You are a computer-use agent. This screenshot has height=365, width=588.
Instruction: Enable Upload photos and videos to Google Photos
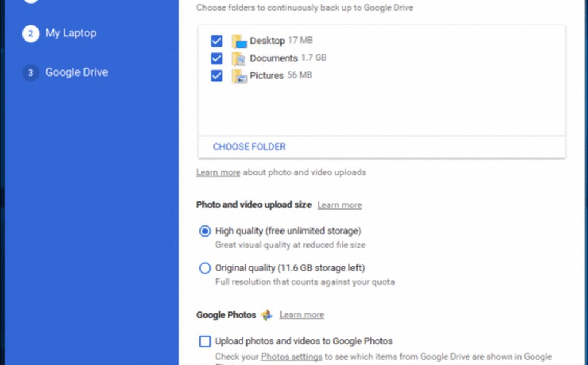[205, 341]
